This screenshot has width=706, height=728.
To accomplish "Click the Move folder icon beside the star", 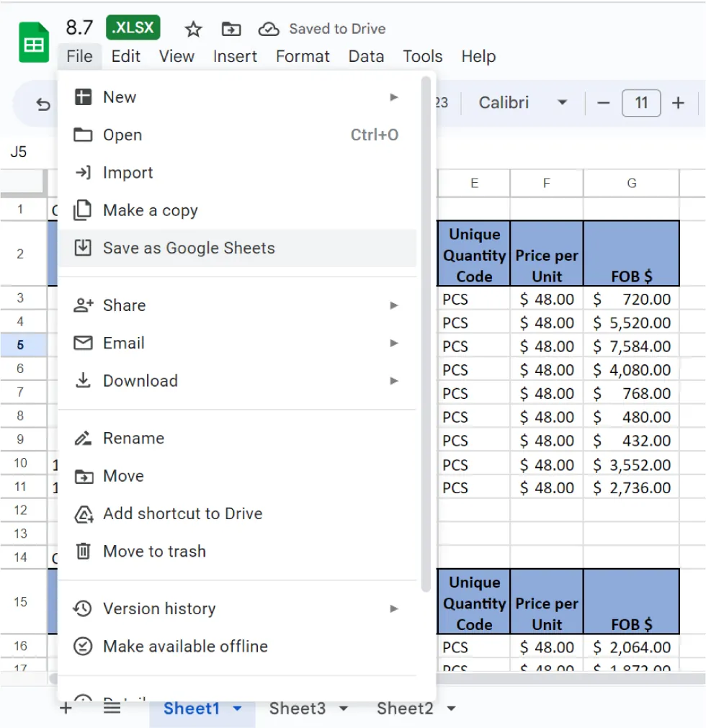I will [231, 29].
